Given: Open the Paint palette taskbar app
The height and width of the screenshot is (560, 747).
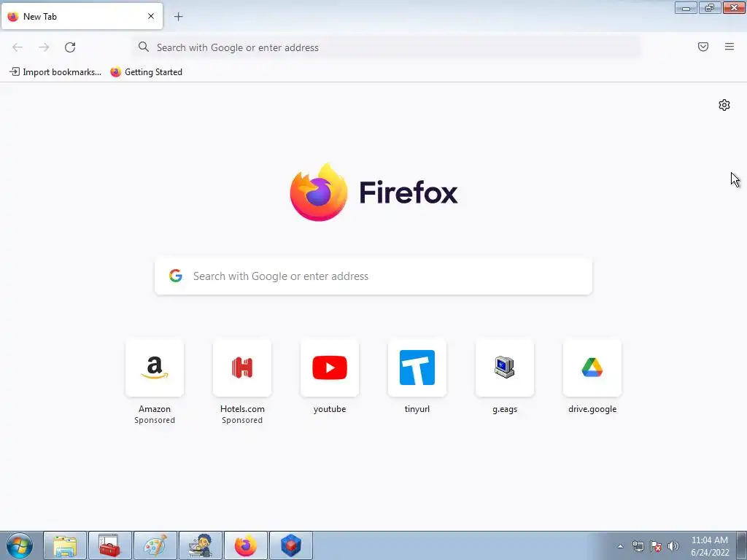Looking at the screenshot, I should point(155,545).
